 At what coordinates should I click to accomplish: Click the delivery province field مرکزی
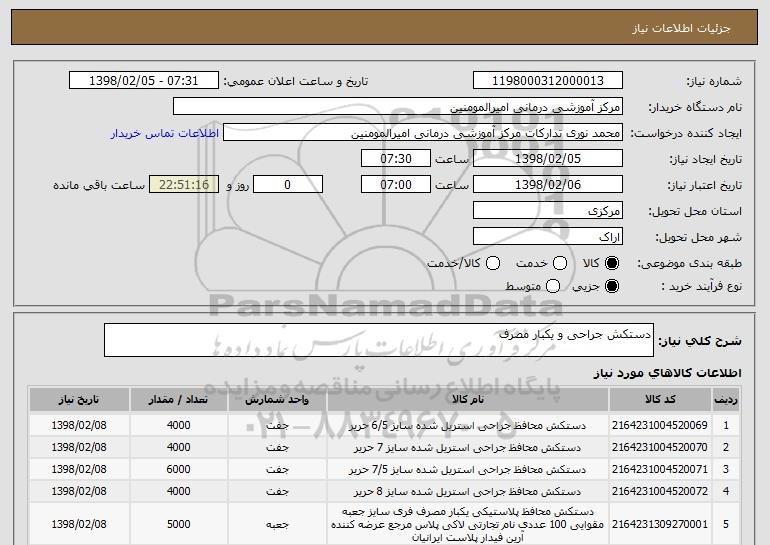point(548,211)
